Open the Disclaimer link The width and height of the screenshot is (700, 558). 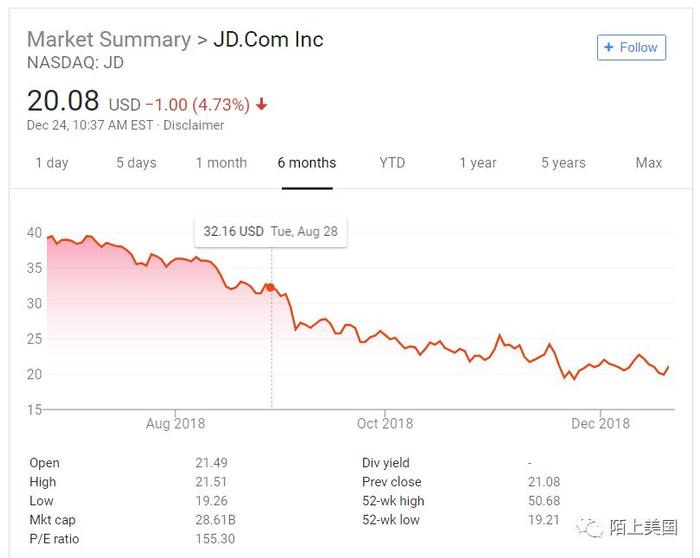pos(193,125)
